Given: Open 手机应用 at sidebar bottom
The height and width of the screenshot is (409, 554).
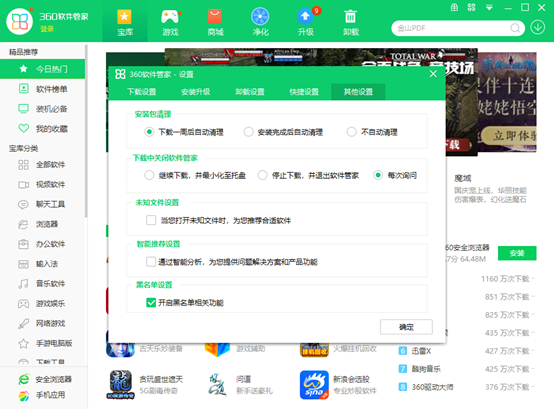Looking at the screenshot, I should pyautogui.click(x=42, y=395).
